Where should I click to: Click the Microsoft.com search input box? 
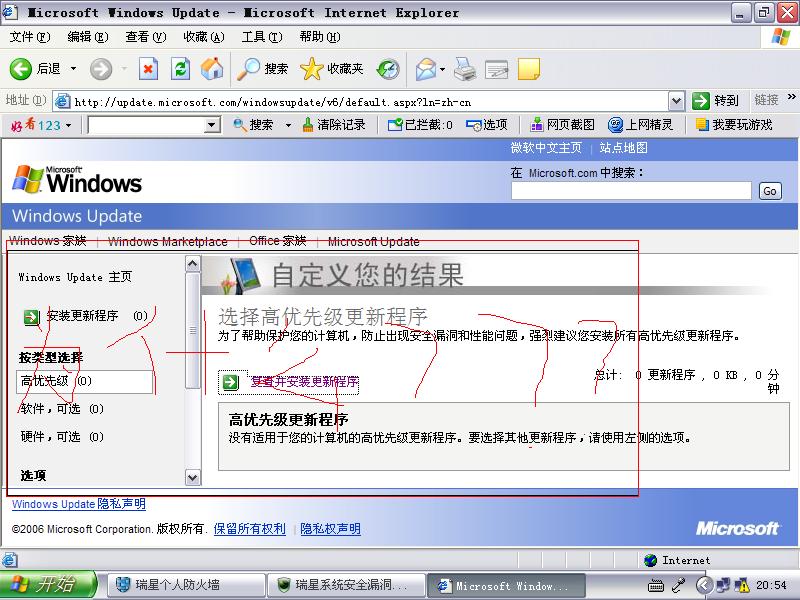pyautogui.click(x=631, y=191)
